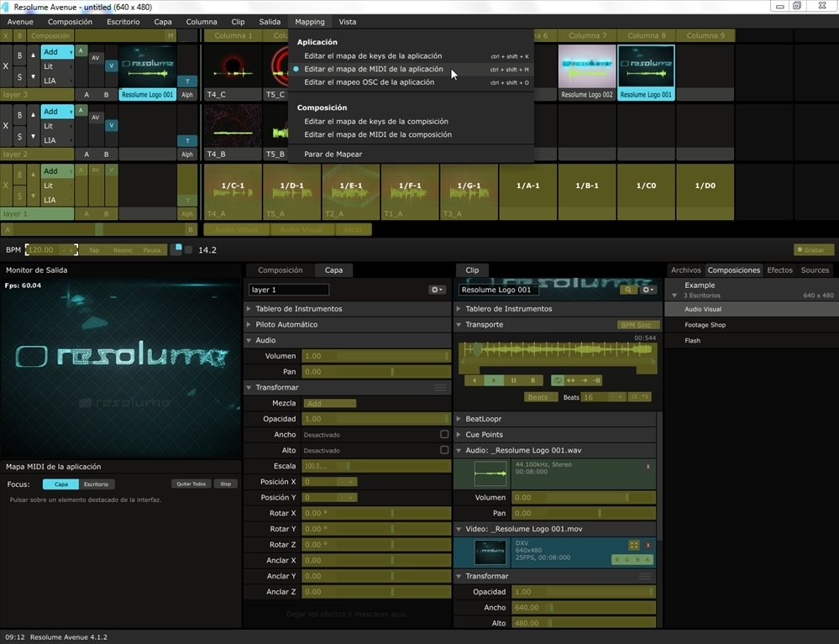
Task: Open the Vista menu
Action: coord(347,22)
